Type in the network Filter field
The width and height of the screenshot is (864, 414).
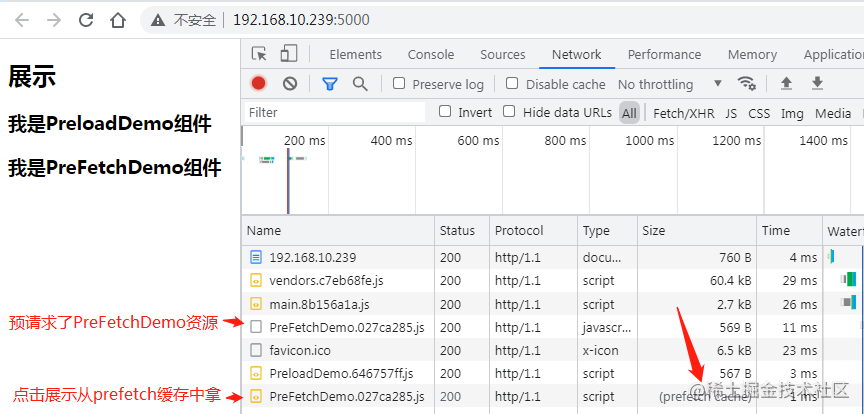pos(335,113)
